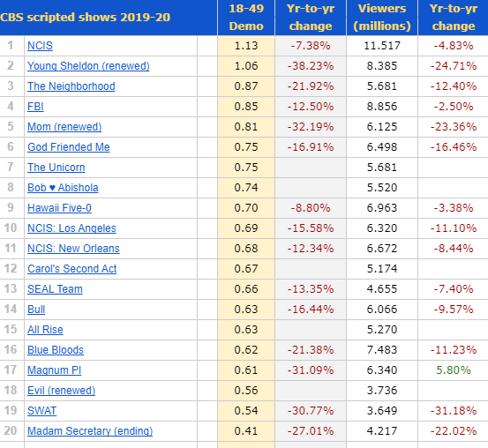The height and width of the screenshot is (448, 488).
Task: Select FBI viewers value 8.856
Action: [x=382, y=107]
